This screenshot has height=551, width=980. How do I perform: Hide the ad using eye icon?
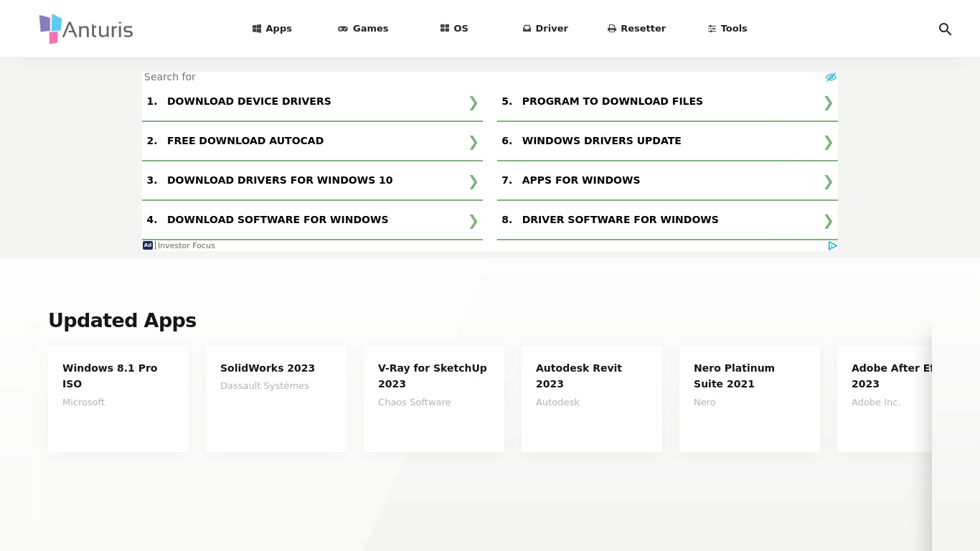(831, 77)
